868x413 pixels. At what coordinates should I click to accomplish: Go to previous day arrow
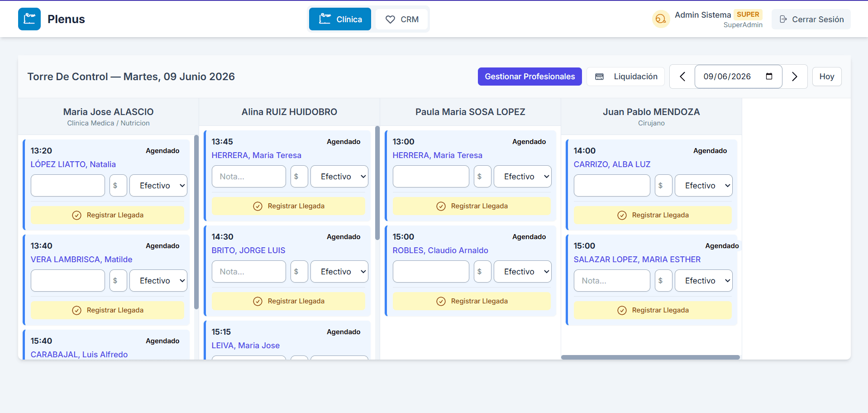tap(682, 77)
